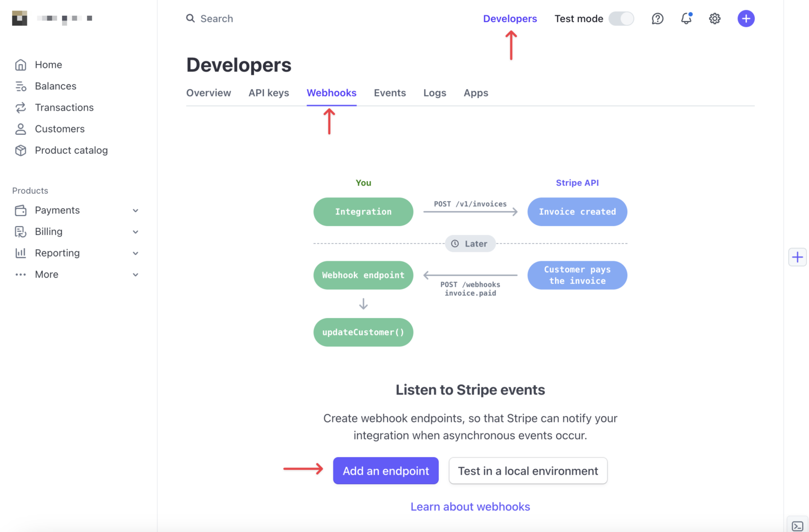
Task: Switch to the Events tab
Action: tap(390, 93)
